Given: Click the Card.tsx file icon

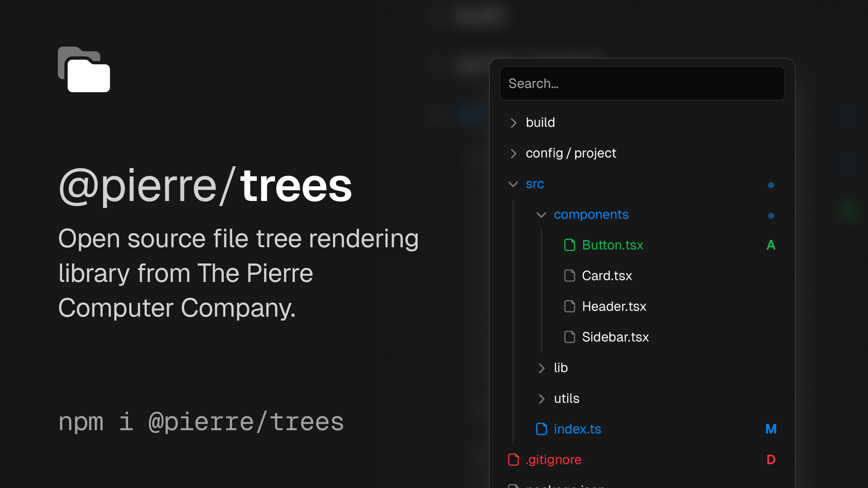Looking at the screenshot, I should 569,276.
